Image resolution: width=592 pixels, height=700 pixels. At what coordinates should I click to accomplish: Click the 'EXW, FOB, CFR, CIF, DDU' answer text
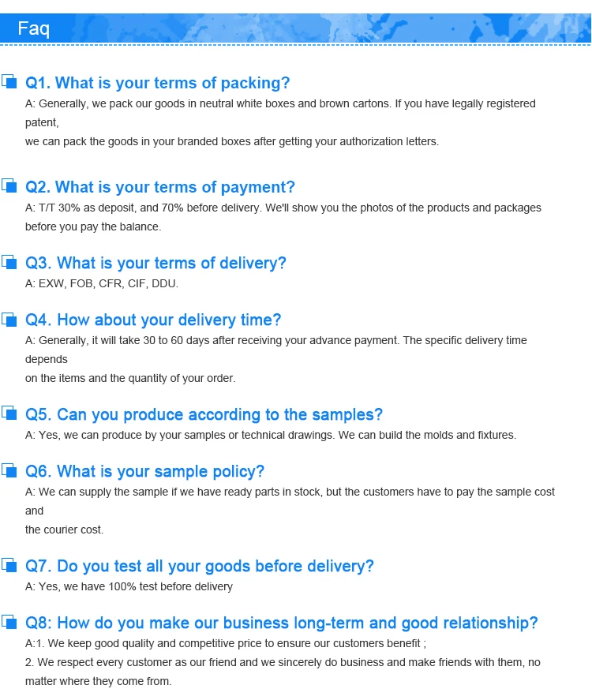click(102, 283)
